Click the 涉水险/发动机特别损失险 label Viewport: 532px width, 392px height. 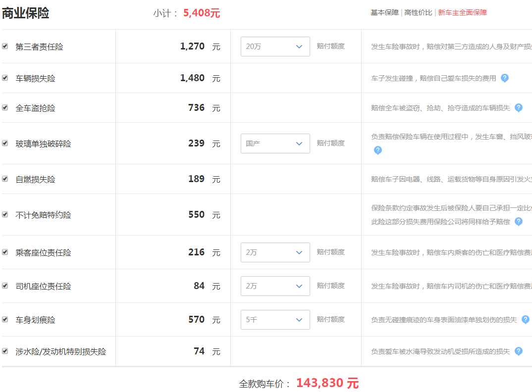[x=61, y=351]
